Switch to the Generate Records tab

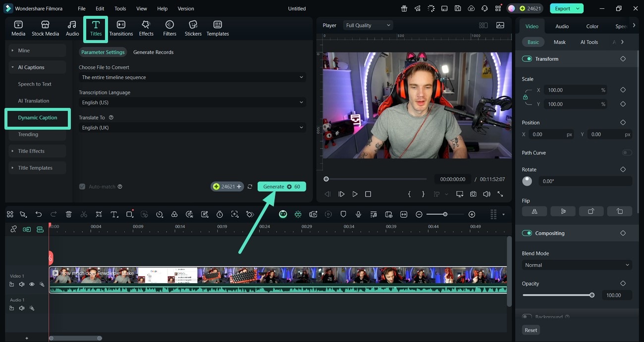[x=153, y=52]
